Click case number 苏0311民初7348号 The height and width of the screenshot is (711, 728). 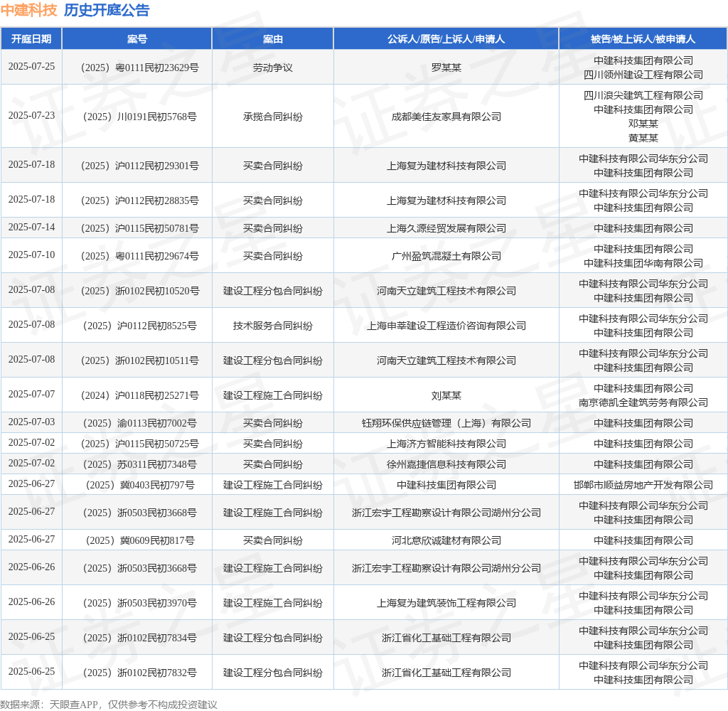point(140,464)
